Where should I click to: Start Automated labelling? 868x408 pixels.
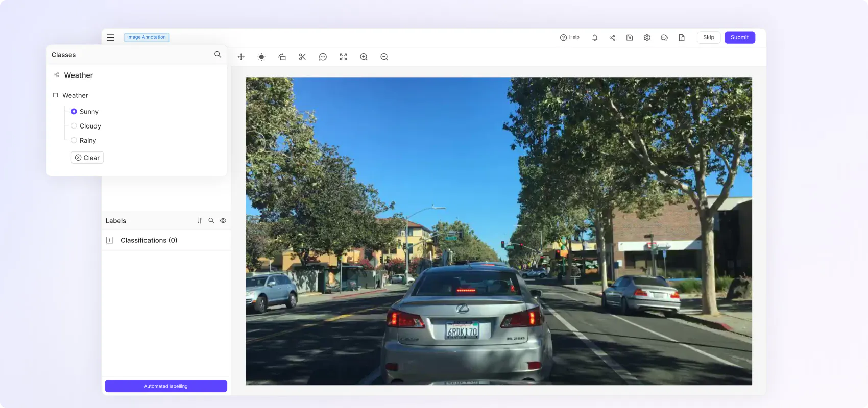[x=166, y=386]
